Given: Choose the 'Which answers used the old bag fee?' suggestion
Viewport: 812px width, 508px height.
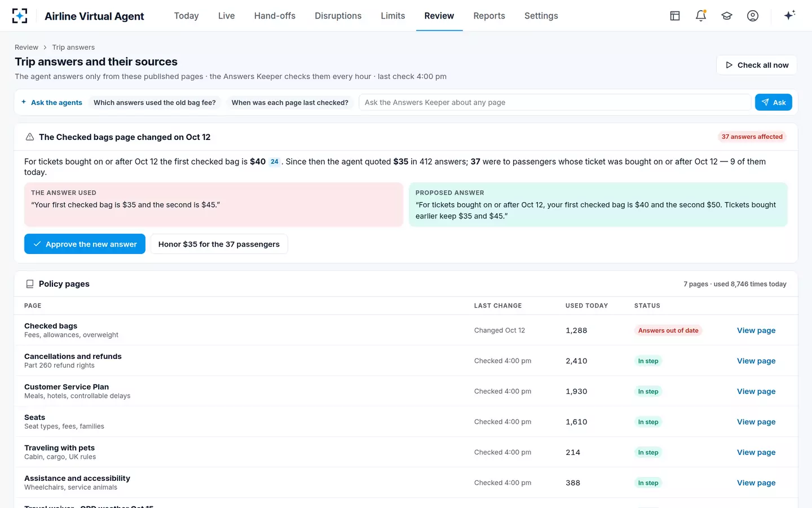Looking at the screenshot, I should (155, 103).
